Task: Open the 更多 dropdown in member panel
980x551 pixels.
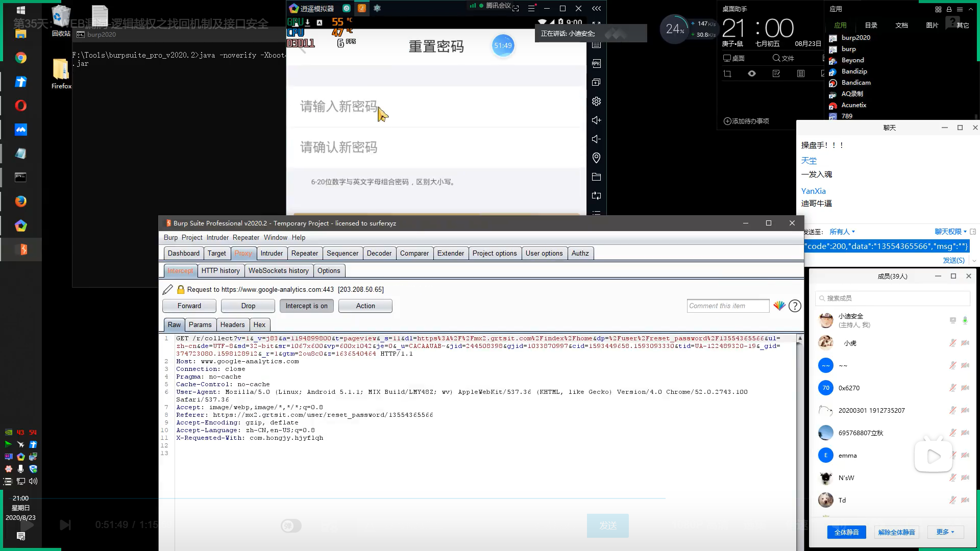Action: pyautogui.click(x=945, y=532)
